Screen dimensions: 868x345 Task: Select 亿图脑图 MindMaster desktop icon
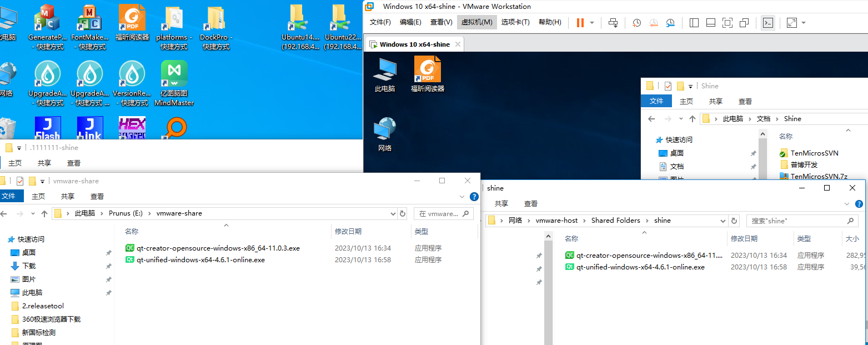(174, 83)
